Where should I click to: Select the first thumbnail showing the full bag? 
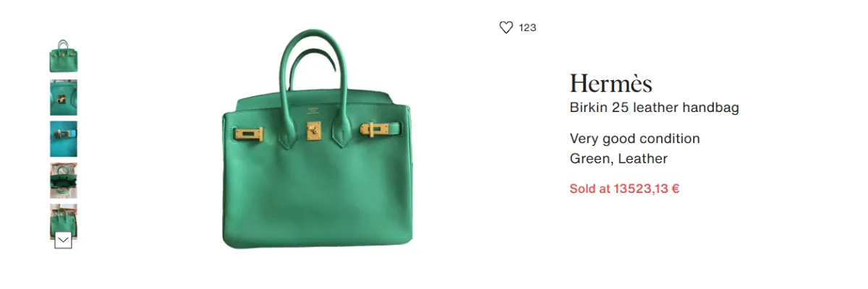64,56
